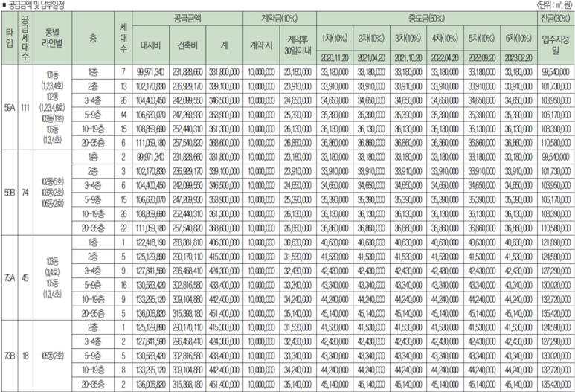This screenshot has height=392, width=575.
Task: Click household count '7' in 59A 1층
Action: 123,73
